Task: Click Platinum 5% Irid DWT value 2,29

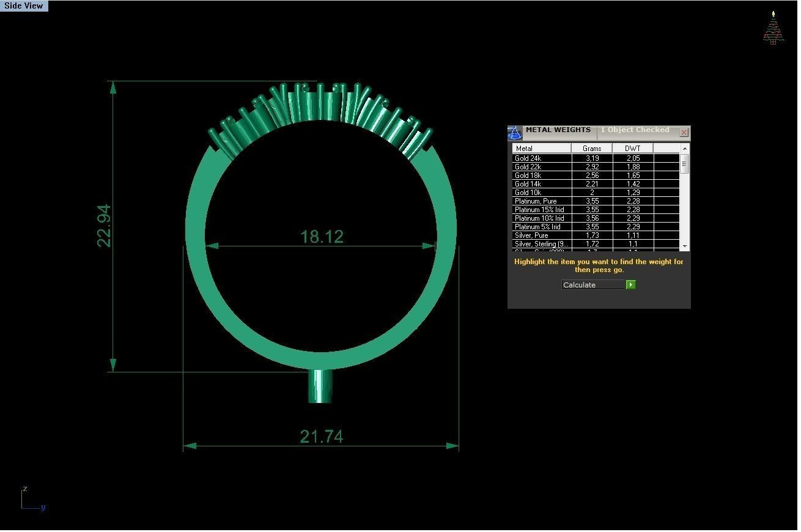Action: [633, 227]
